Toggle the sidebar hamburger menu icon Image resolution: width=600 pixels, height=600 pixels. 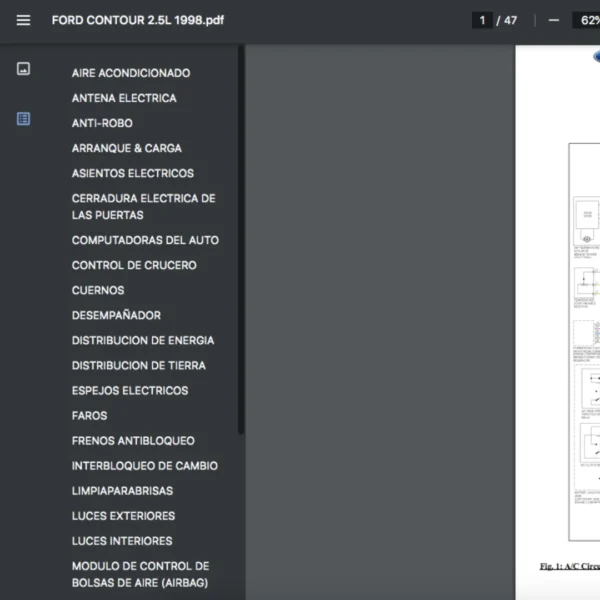coord(23,20)
